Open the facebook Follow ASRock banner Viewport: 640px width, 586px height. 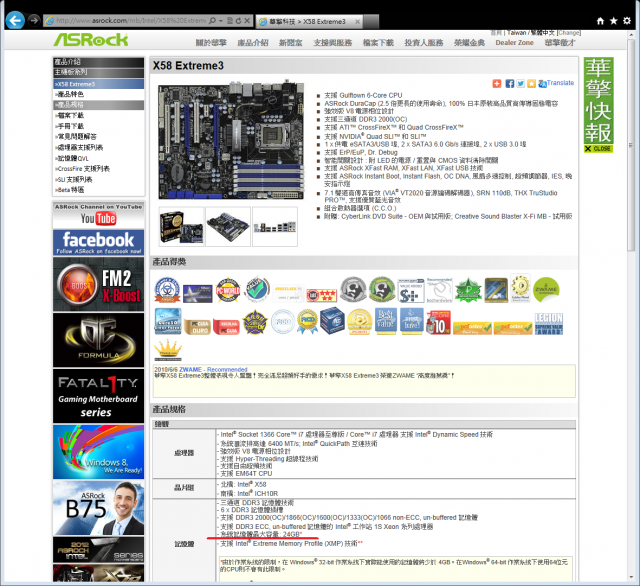pos(98,242)
